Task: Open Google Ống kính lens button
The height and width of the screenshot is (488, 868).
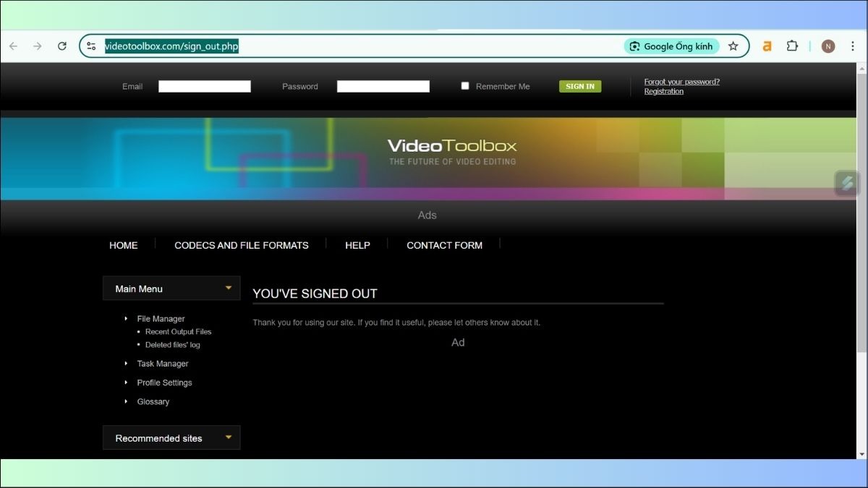Action: pos(671,46)
